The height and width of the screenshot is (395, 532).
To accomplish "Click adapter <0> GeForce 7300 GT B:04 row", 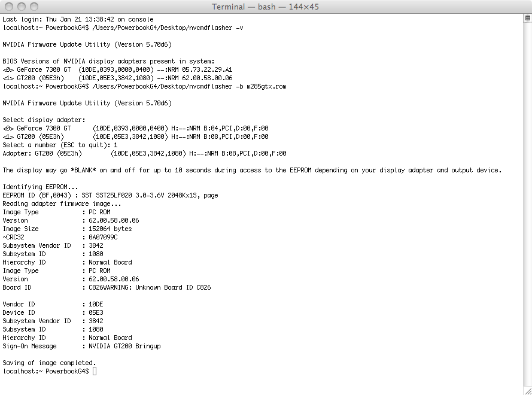I will (135, 128).
